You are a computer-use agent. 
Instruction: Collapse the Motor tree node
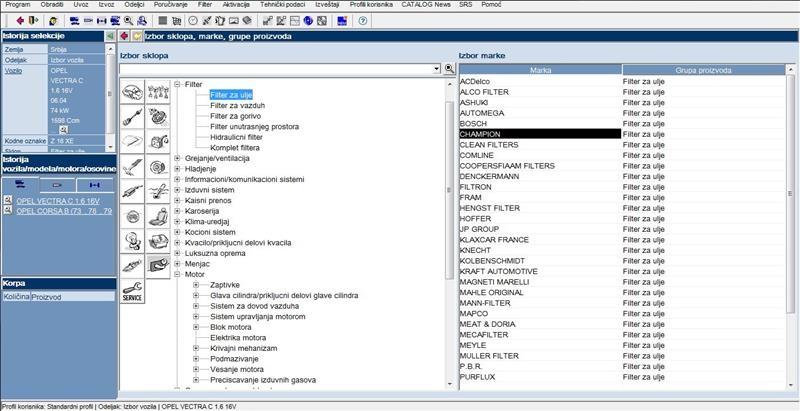point(178,274)
